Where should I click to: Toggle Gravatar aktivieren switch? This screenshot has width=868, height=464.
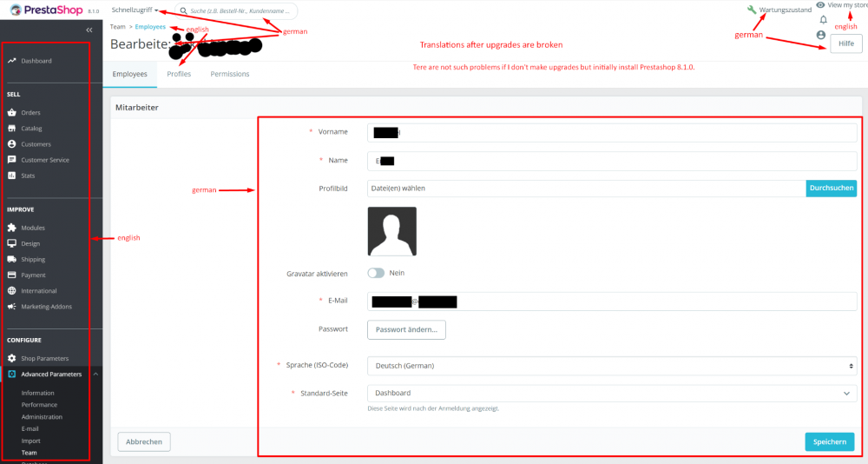pos(376,273)
